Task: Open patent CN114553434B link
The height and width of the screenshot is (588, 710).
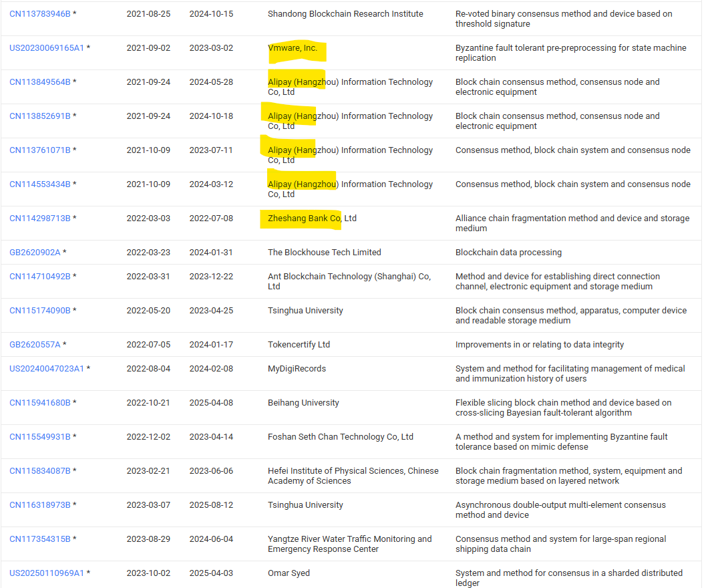Action: (40, 184)
